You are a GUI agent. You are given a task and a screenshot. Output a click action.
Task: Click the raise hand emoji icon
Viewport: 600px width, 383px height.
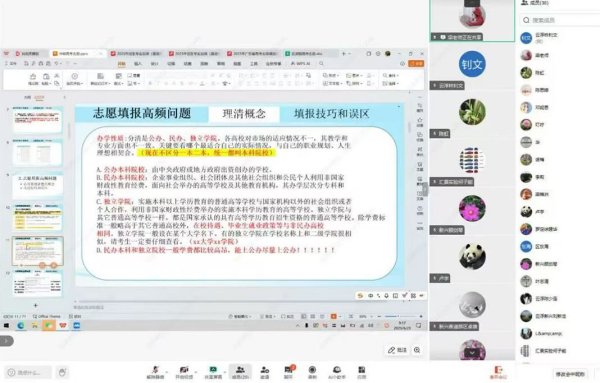click(62, 372)
